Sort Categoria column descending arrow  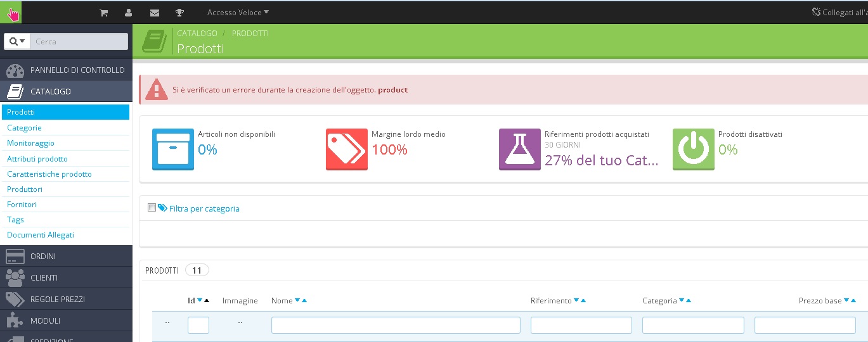point(682,300)
